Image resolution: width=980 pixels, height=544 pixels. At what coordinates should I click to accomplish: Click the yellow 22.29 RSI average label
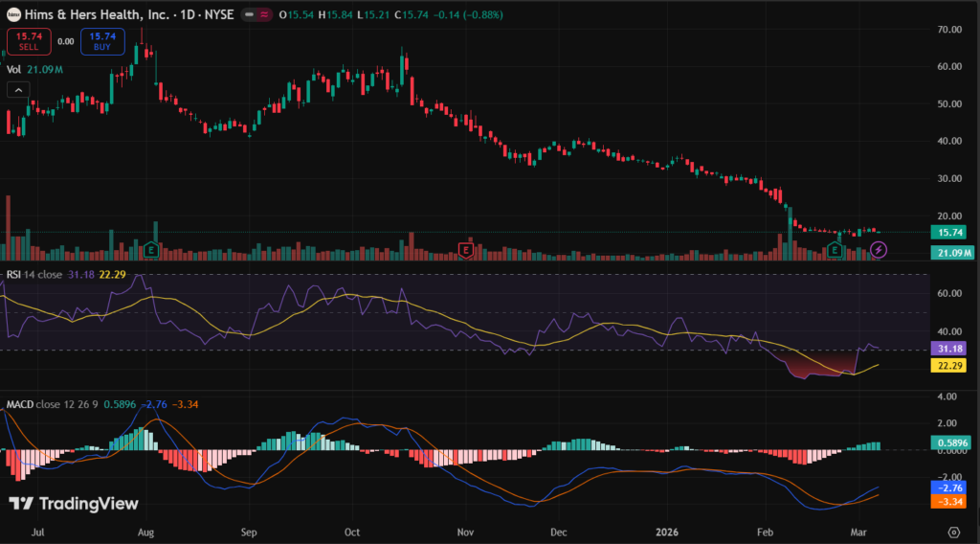[x=950, y=366]
